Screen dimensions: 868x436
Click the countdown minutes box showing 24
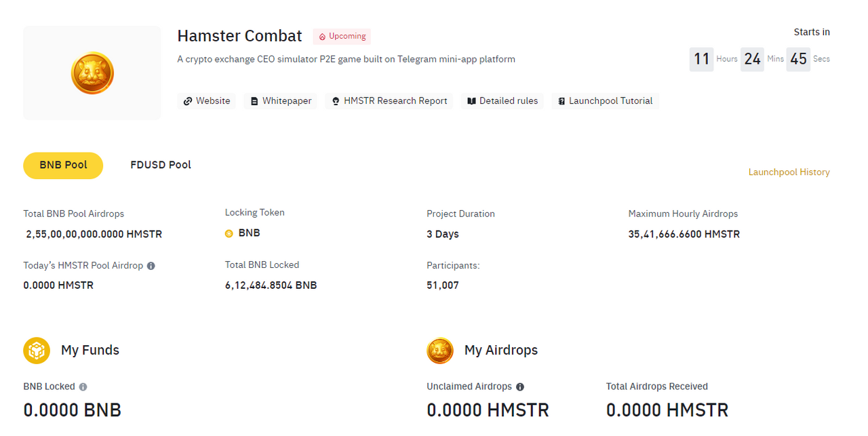(x=752, y=59)
